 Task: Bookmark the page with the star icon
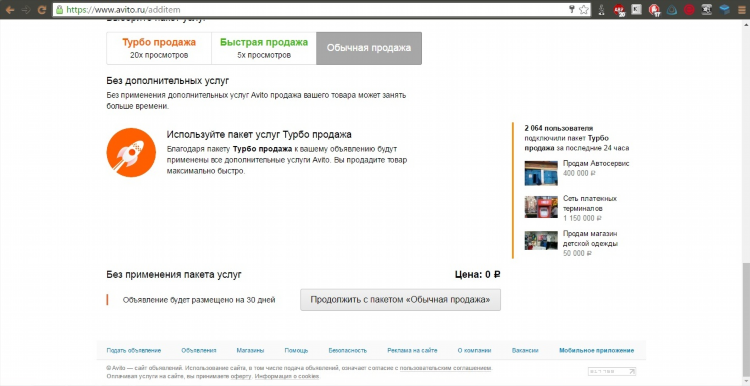click(x=584, y=9)
